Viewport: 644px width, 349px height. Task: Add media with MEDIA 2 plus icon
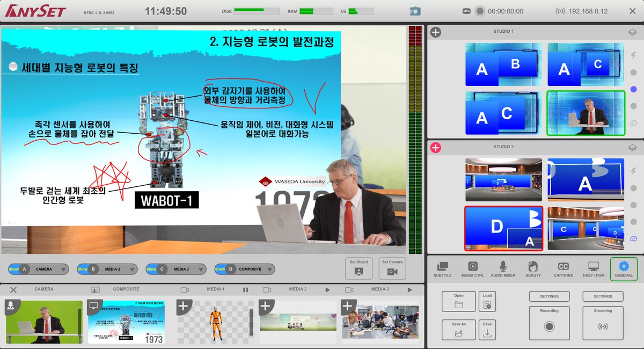[x=265, y=306]
